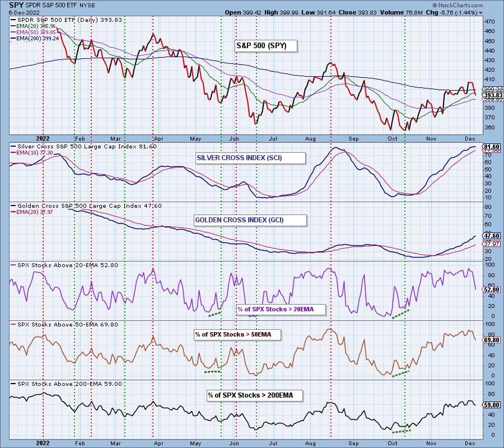Click Dec label under the price panel

[470, 138]
